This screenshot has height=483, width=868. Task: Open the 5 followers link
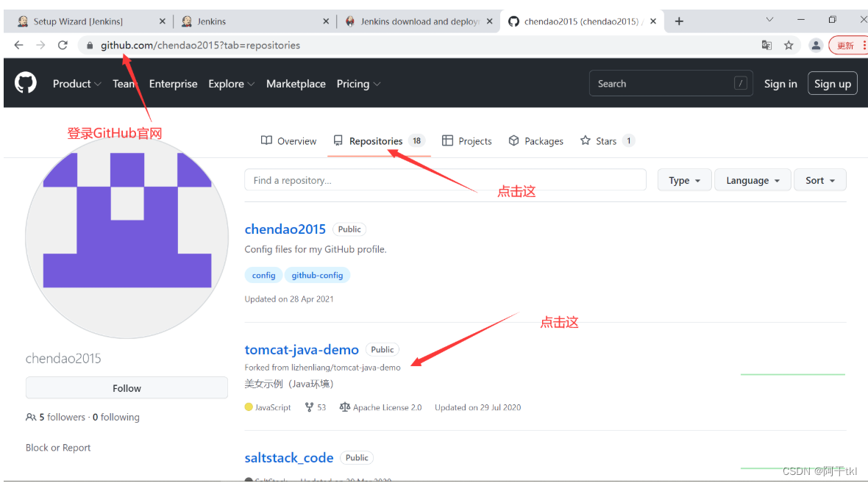click(62, 417)
